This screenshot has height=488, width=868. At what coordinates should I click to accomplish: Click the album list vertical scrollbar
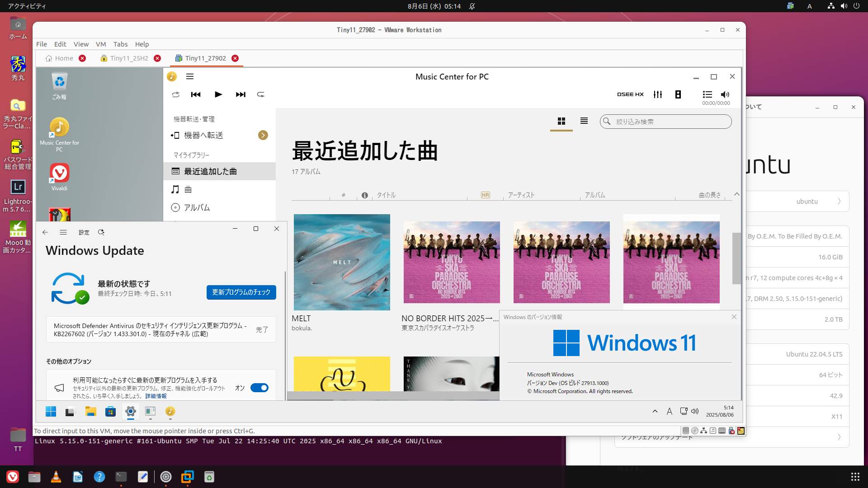tap(736, 258)
